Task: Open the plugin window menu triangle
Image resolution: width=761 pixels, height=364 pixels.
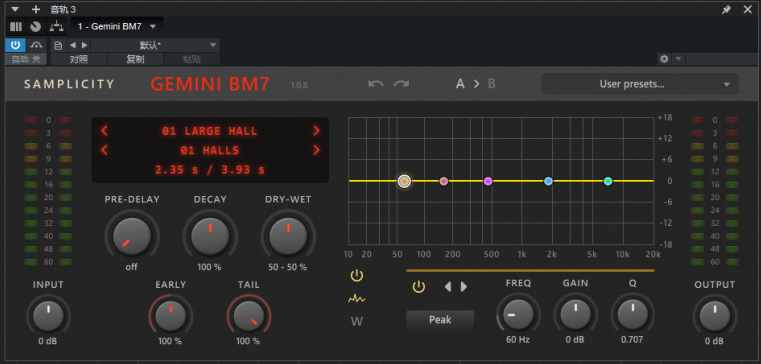Action: coord(15,9)
